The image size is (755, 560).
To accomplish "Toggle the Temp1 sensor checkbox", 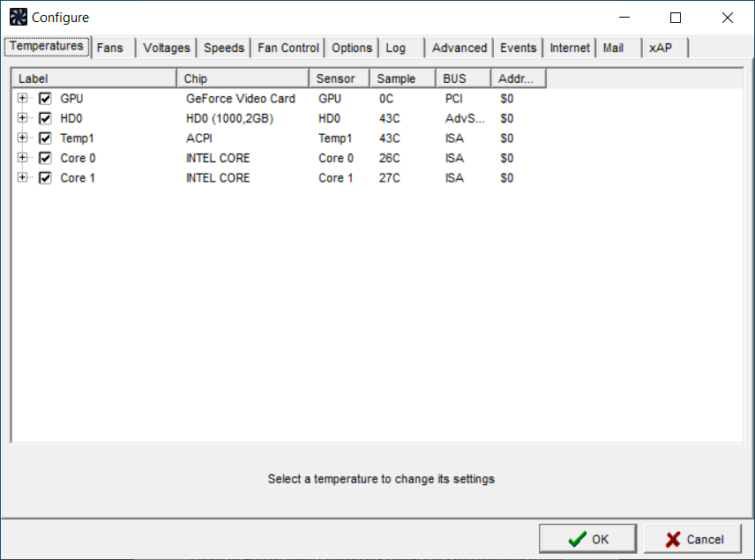I will tap(45, 138).
